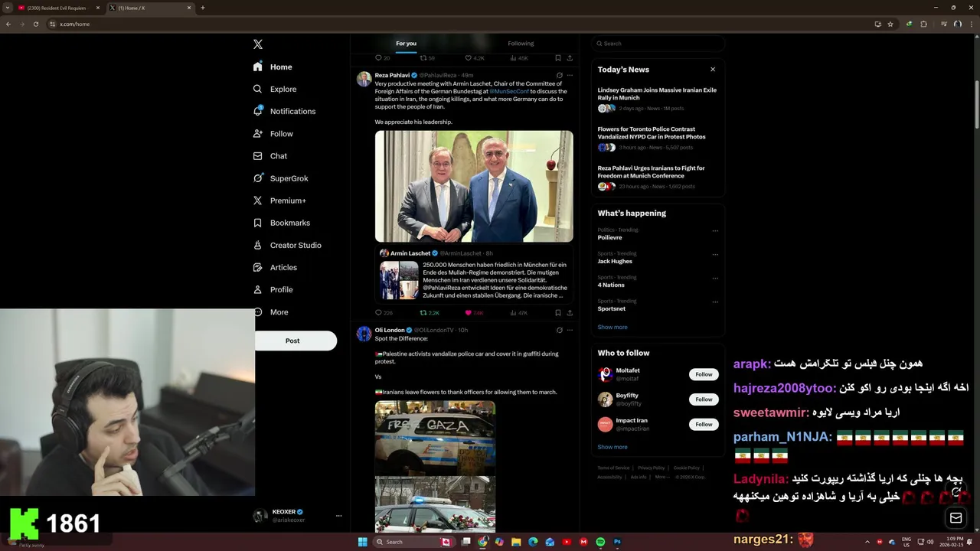Viewport: 980px width, 551px height.
Task: Open more options on Reza Pahlavi post
Action: click(570, 75)
